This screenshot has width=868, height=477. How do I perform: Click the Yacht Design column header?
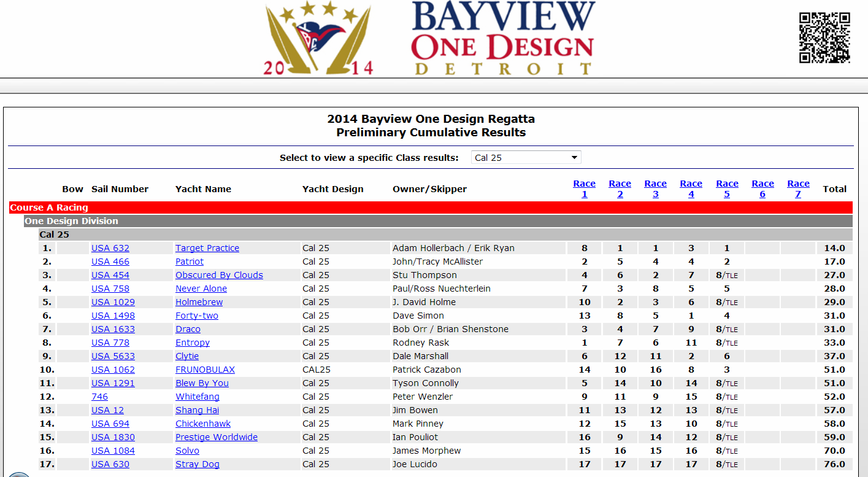[333, 189]
